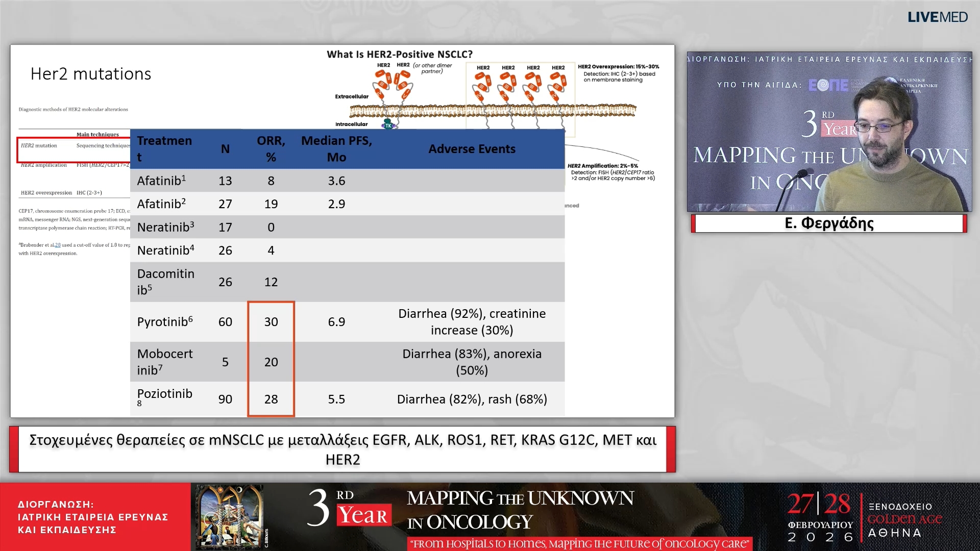Click the Poziotinib row label
The width and height of the screenshot is (980, 551).
[x=164, y=394]
